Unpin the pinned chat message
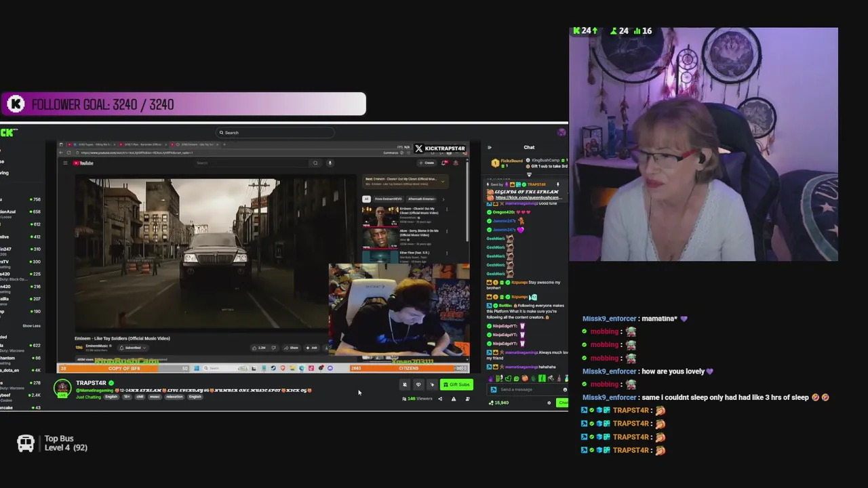The height and width of the screenshot is (488, 868). [557, 184]
